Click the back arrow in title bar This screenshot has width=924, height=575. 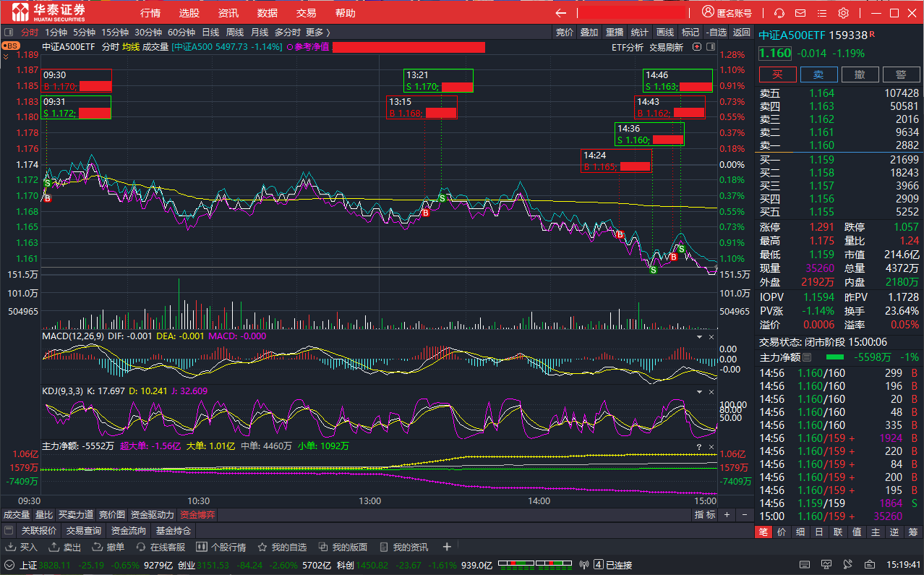(x=561, y=13)
